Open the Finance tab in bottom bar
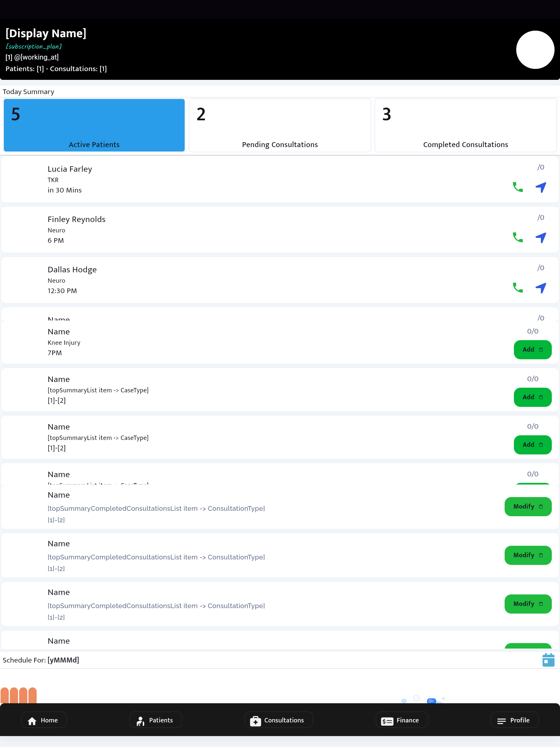Image resolution: width=560 pixels, height=747 pixels. (402, 720)
